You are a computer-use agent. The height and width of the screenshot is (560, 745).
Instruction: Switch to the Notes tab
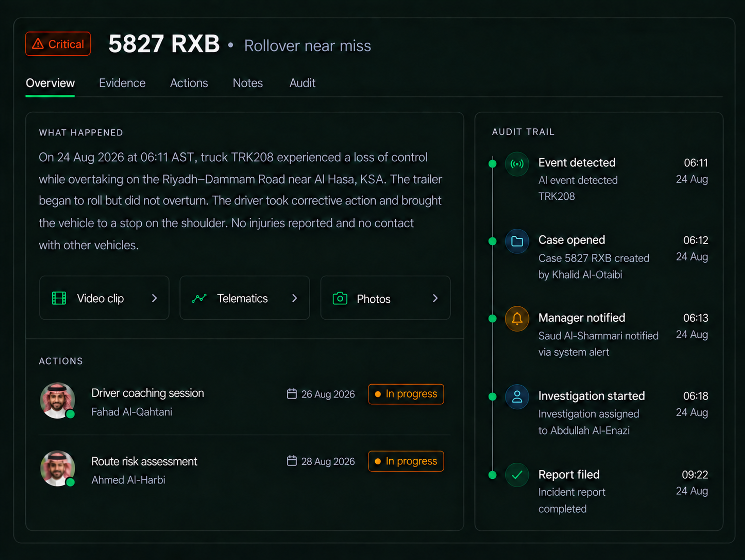(248, 83)
